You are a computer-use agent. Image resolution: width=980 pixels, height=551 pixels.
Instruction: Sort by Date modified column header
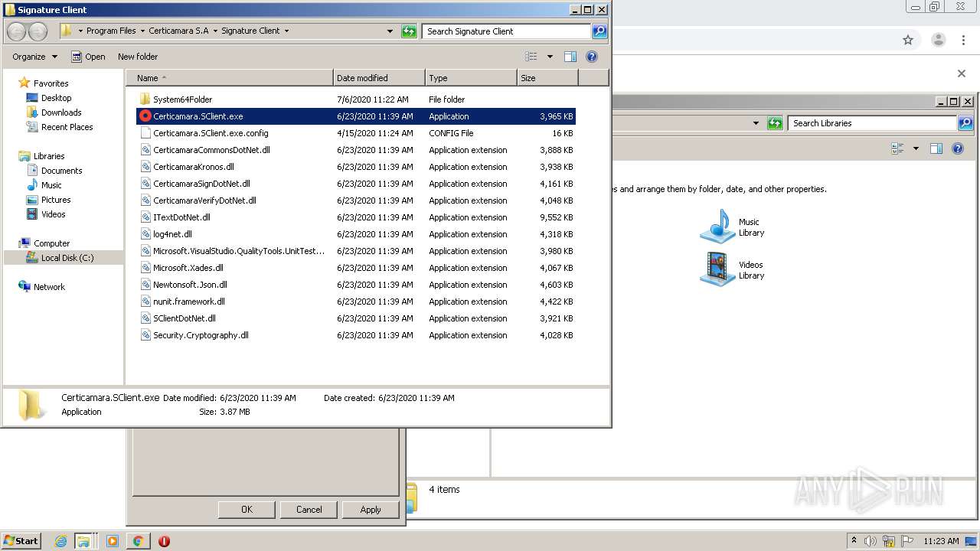380,78
